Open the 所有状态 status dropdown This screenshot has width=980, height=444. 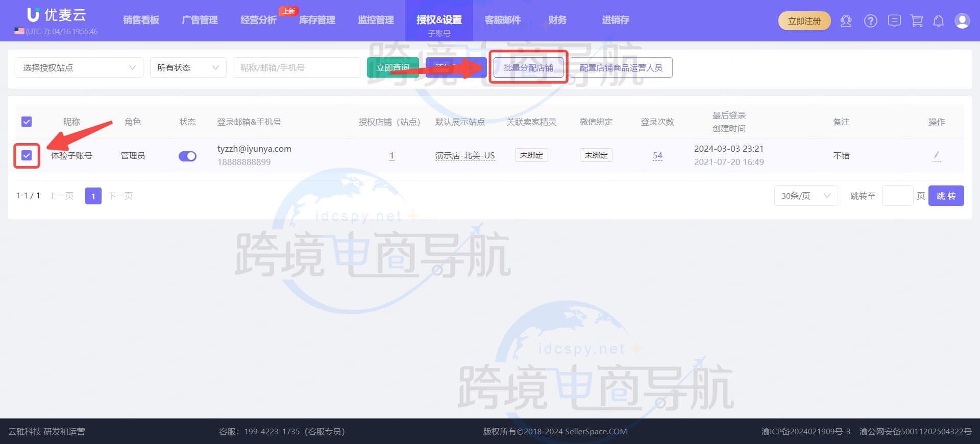click(188, 67)
